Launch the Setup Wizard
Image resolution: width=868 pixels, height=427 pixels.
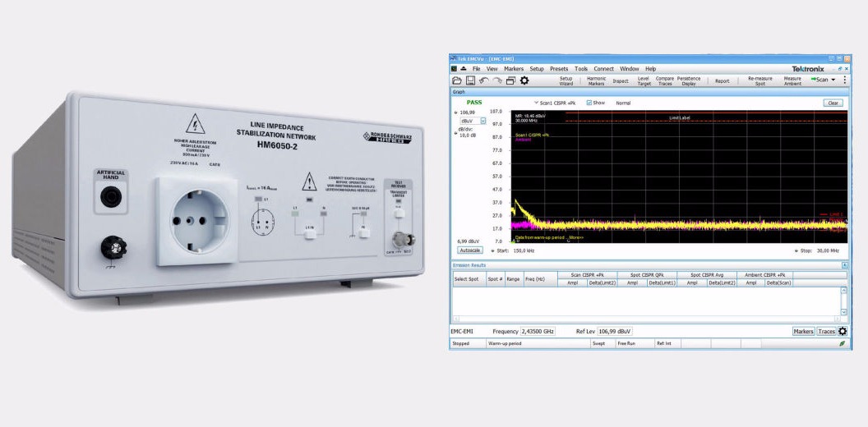click(x=566, y=80)
